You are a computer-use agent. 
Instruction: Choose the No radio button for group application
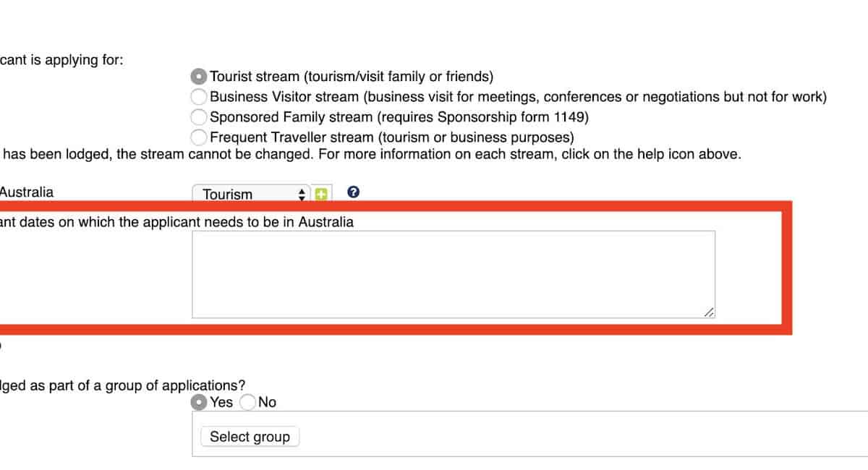pos(247,403)
